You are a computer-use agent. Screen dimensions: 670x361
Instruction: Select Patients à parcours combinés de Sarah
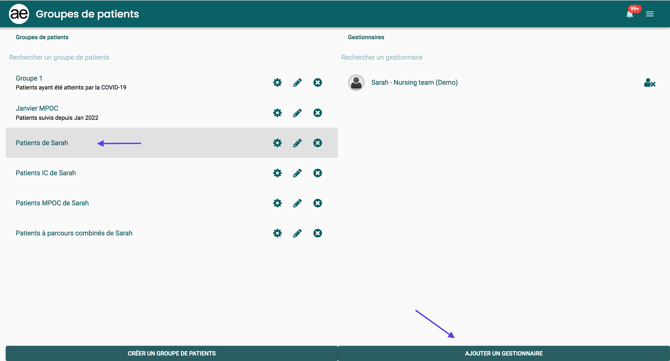[171, 233]
